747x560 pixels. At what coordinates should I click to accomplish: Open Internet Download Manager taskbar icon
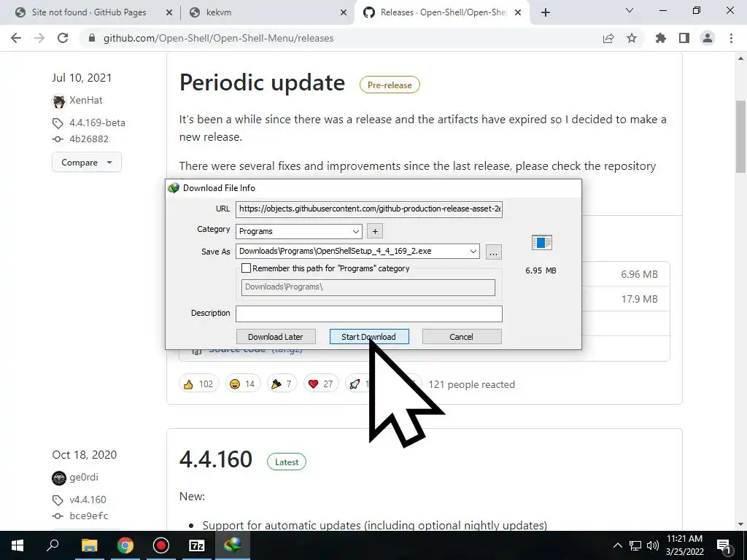pos(233,545)
